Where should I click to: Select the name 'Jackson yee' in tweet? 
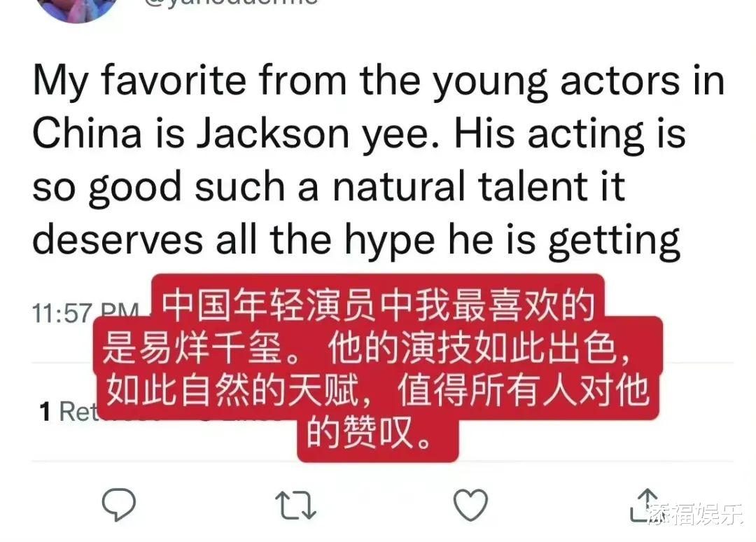tap(312, 134)
